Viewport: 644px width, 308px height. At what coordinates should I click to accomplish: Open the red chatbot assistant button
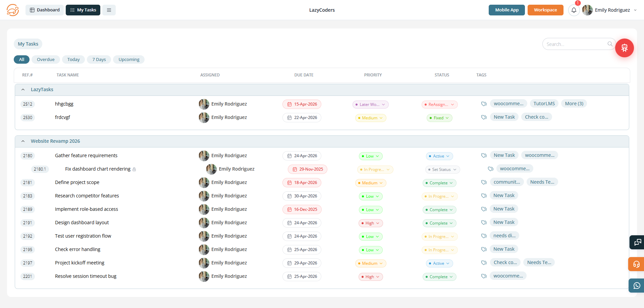[624, 48]
